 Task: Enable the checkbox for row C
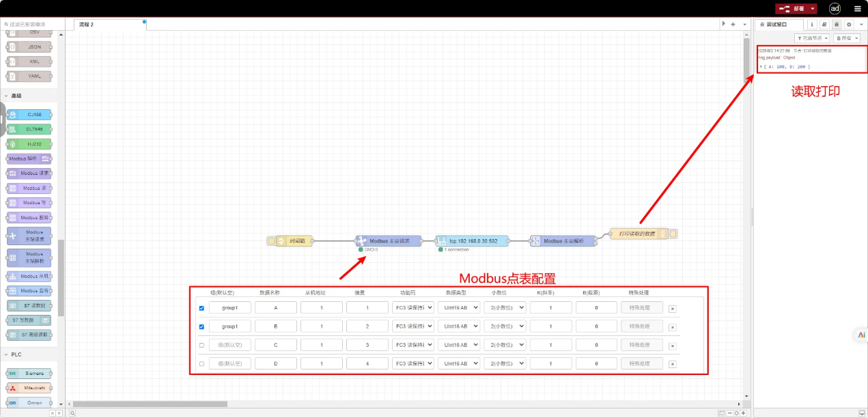tap(201, 345)
